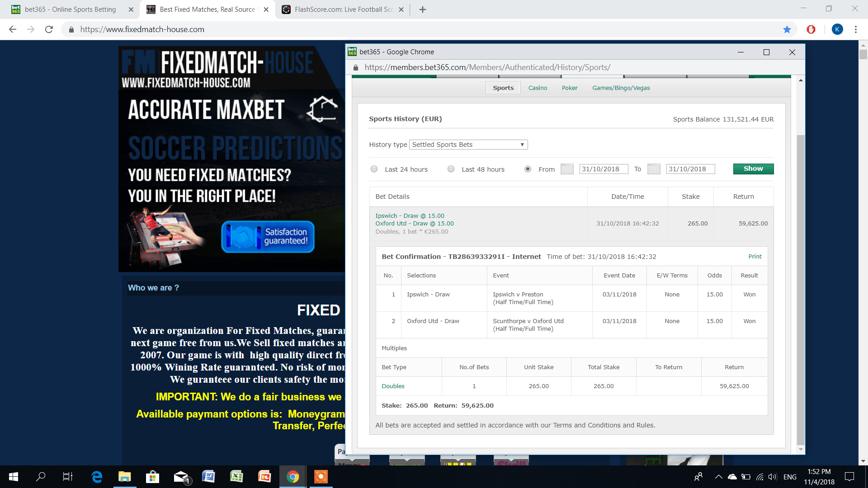Click the Who we are ? heading
The height and width of the screenshot is (488, 868).
point(153,288)
